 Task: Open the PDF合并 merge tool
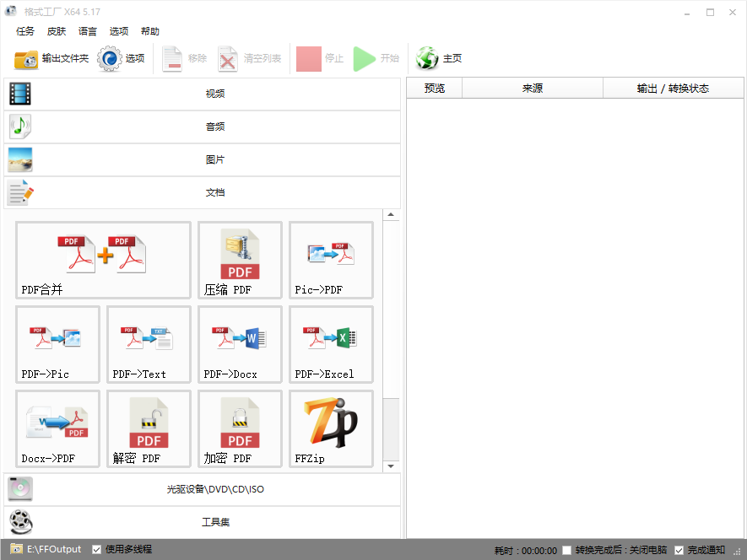103,260
